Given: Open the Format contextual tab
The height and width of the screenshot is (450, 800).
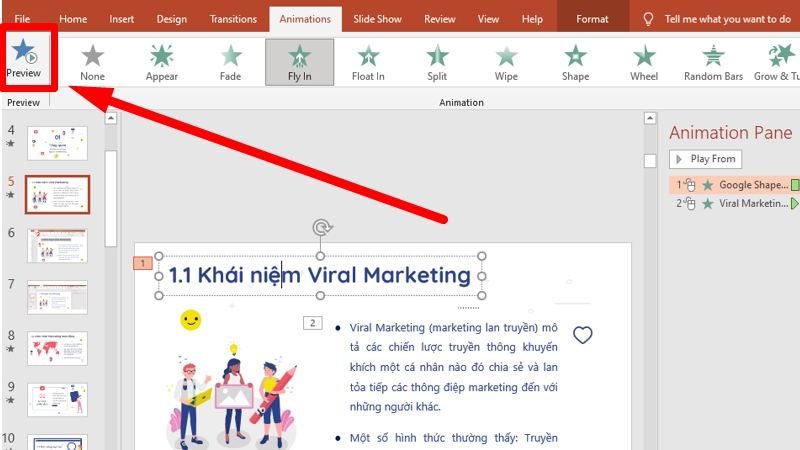Looking at the screenshot, I should point(592,19).
